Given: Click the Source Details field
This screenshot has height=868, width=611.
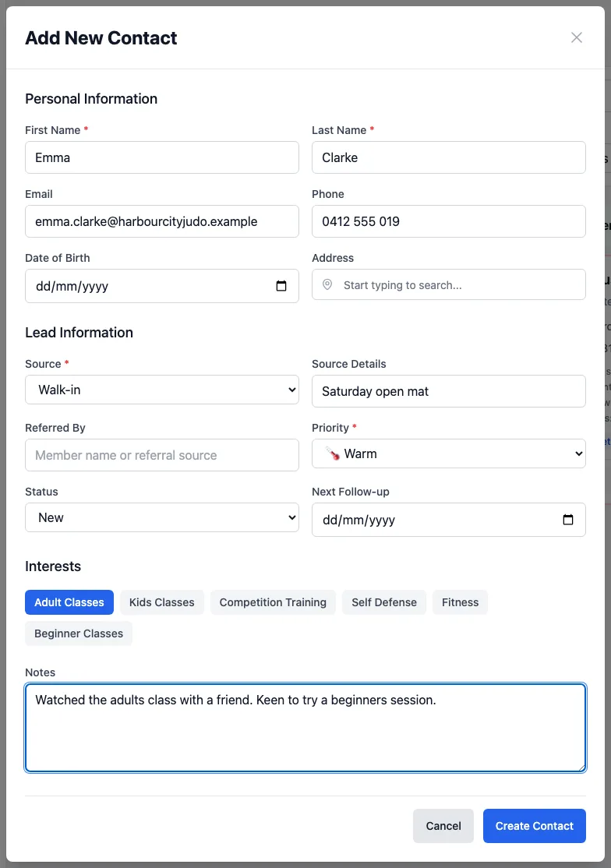Looking at the screenshot, I should 449,391.
